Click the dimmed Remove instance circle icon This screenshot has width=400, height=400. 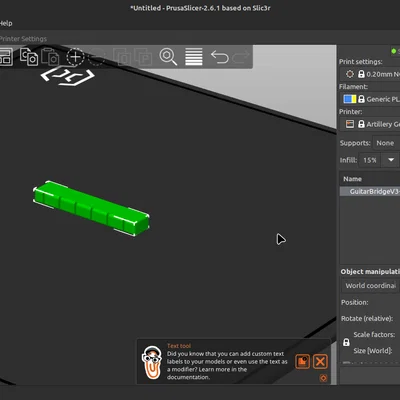point(97,57)
